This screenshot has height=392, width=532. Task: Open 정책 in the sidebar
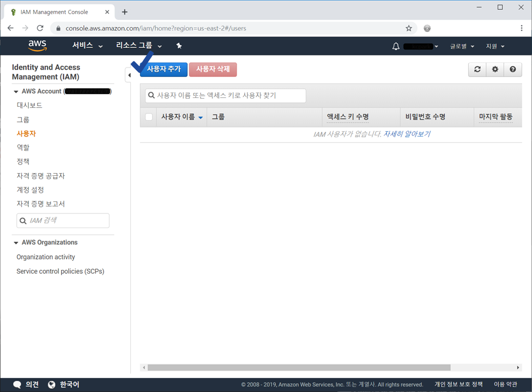point(23,162)
